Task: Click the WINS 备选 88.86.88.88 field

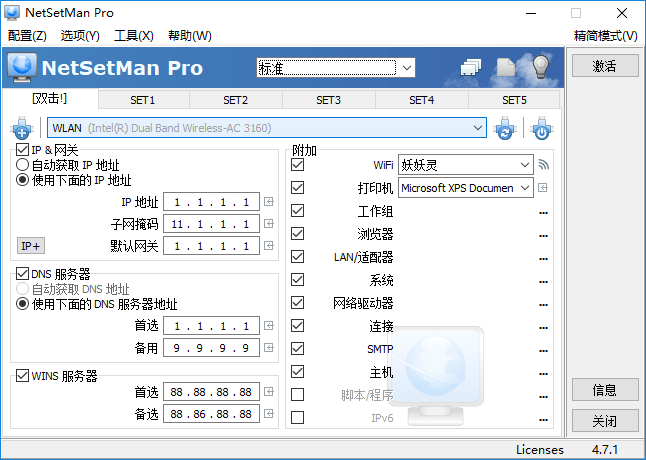Action: pyautogui.click(x=211, y=414)
